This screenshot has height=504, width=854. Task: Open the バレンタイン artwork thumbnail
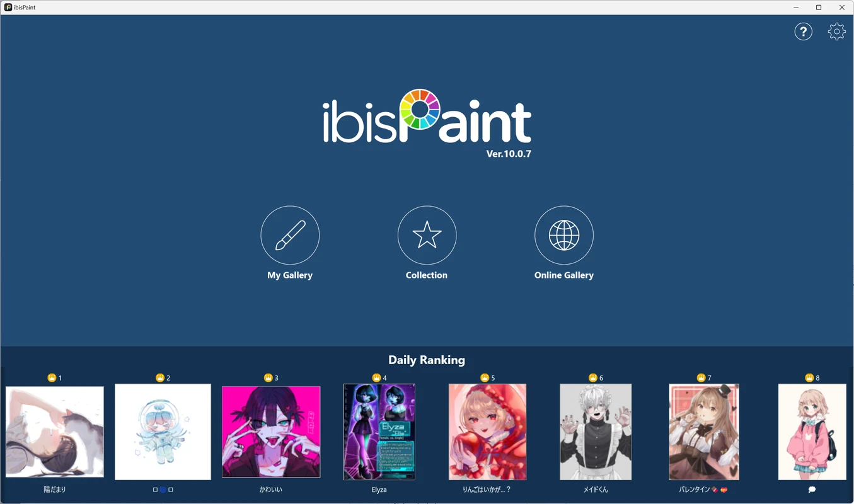click(703, 432)
